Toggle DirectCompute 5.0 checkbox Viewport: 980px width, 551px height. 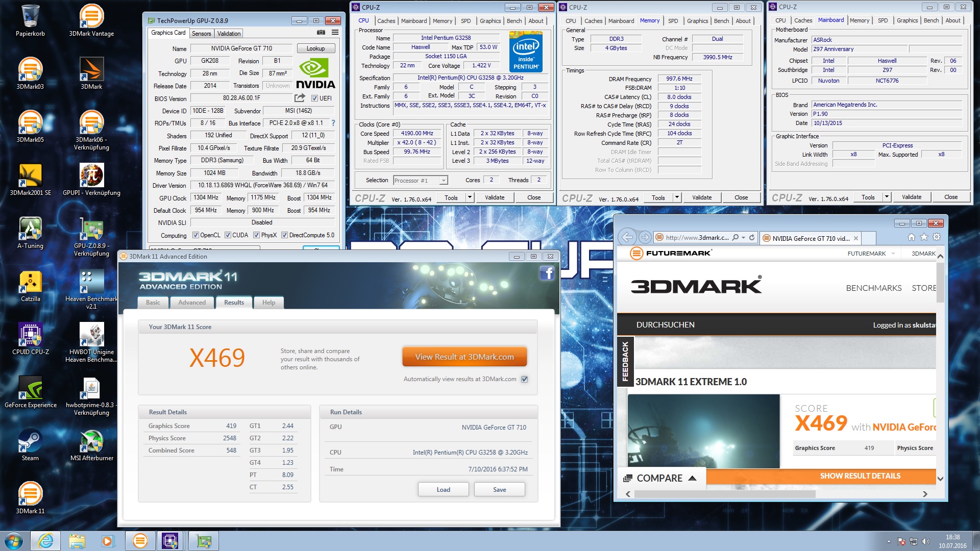coord(284,235)
